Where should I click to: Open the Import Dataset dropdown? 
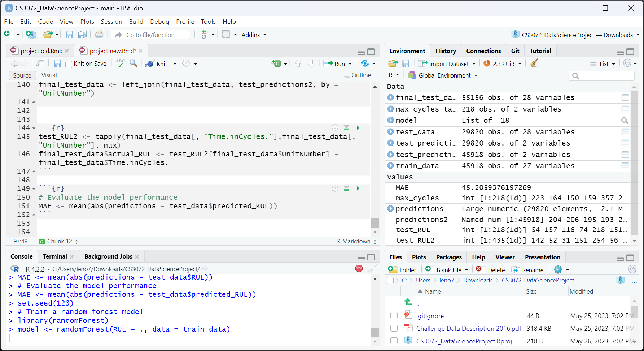447,64
